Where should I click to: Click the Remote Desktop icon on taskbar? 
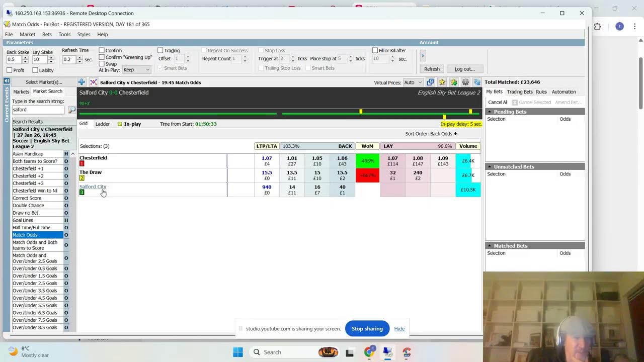click(x=387, y=352)
